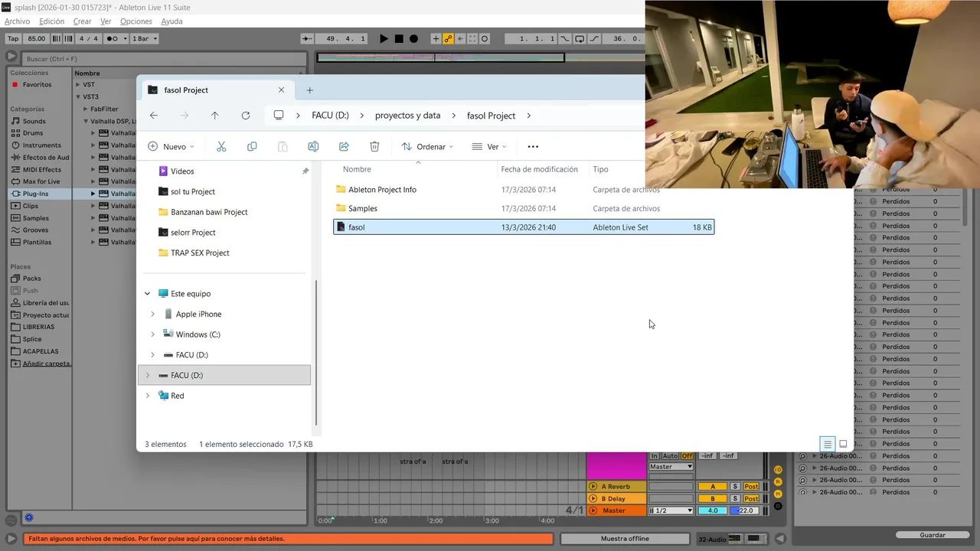This screenshot has height=551, width=980.
Task: Open the Crear menu
Action: pyautogui.click(x=82, y=21)
